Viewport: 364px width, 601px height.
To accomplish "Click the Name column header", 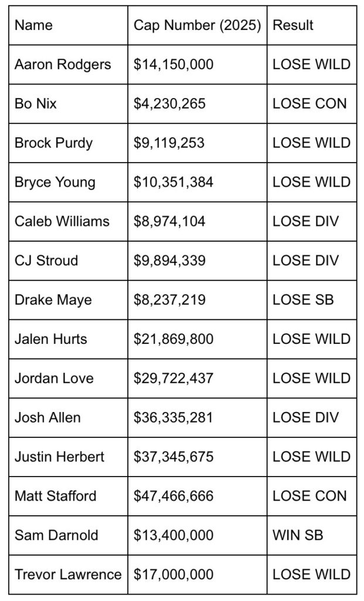I will pyautogui.click(x=33, y=25).
